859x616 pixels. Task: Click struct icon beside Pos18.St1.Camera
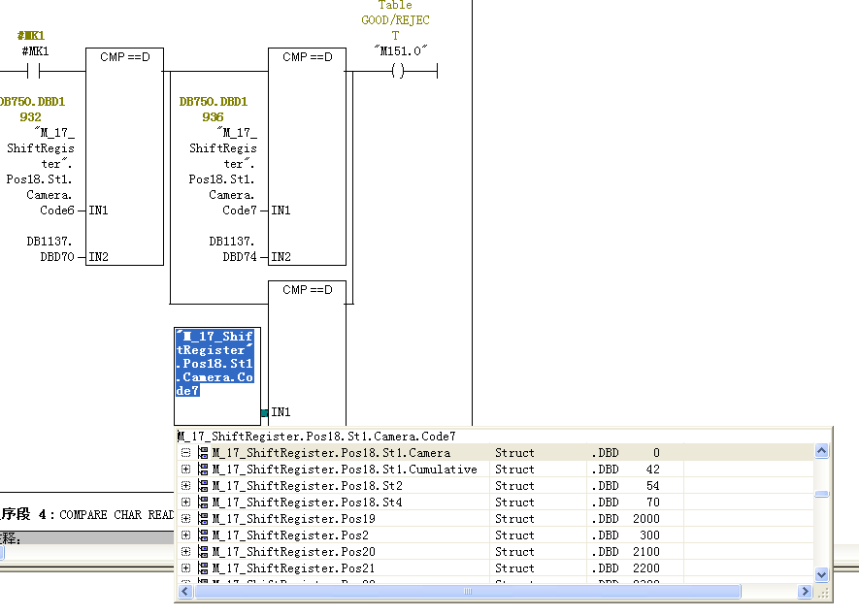click(203, 453)
